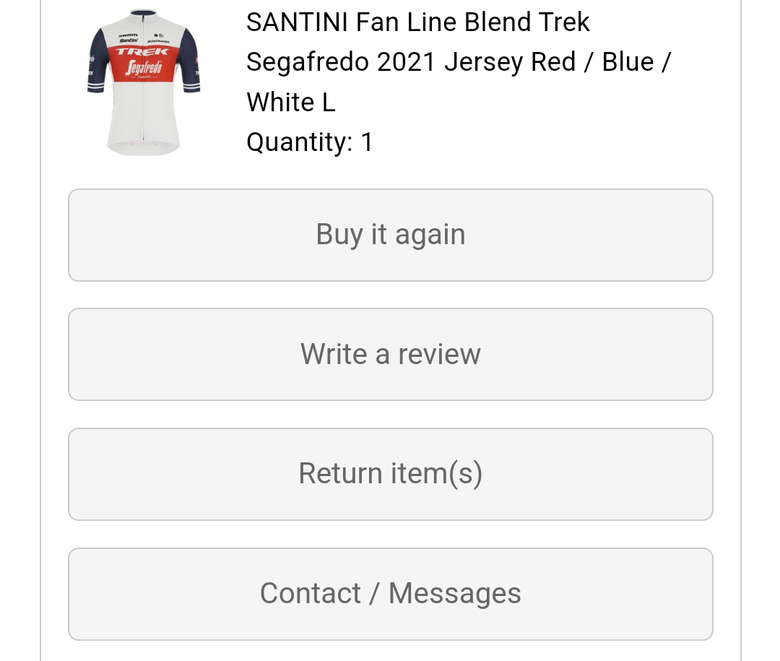Click the red band on the jersey photo
780x661 pixels.
click(143, 63)
